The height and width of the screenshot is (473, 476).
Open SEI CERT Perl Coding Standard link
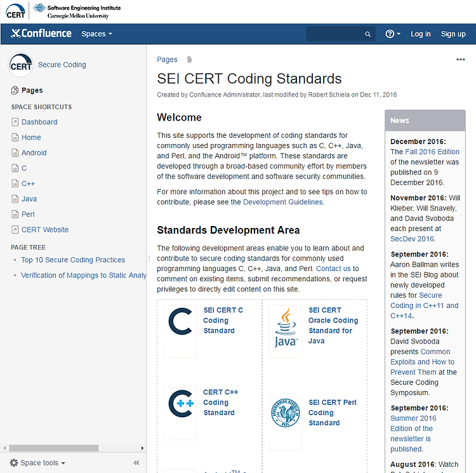click(x=333, y=413)
